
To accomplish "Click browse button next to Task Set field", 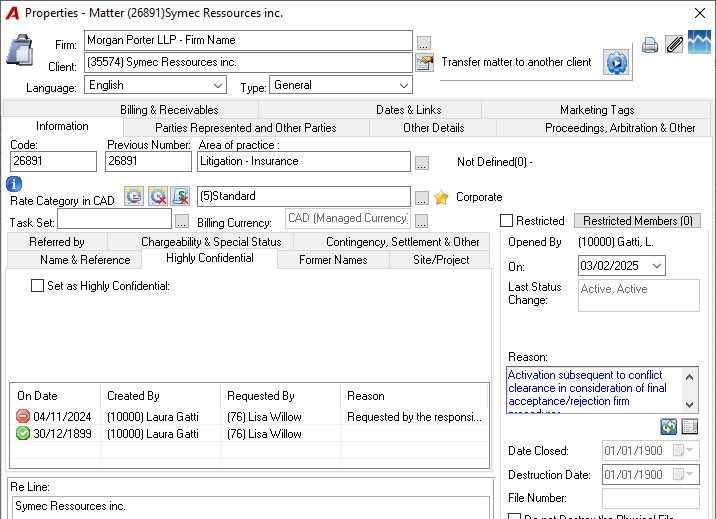I will [x=182, y=221].
